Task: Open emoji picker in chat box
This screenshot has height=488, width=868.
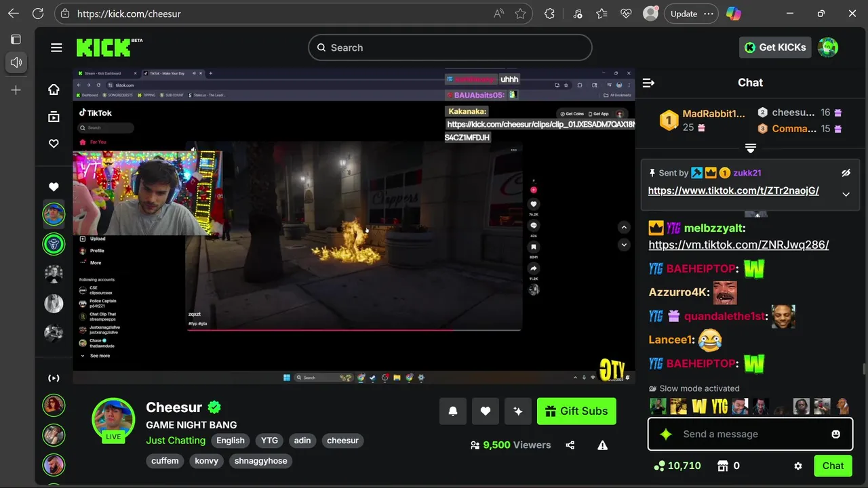Action: [x=836, y=434]
